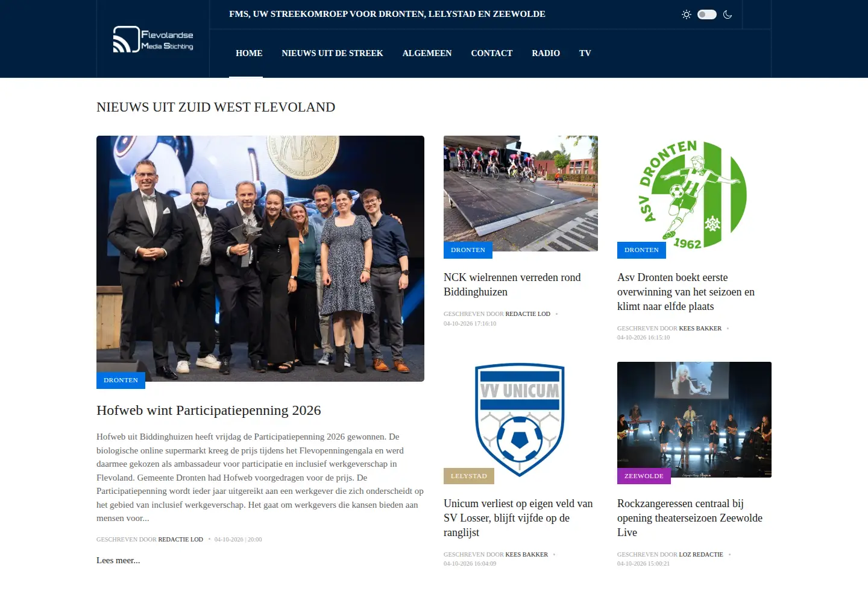Click the moon dark-mode icon
This screenshot has width=868, height=603.
click(728, 14)
